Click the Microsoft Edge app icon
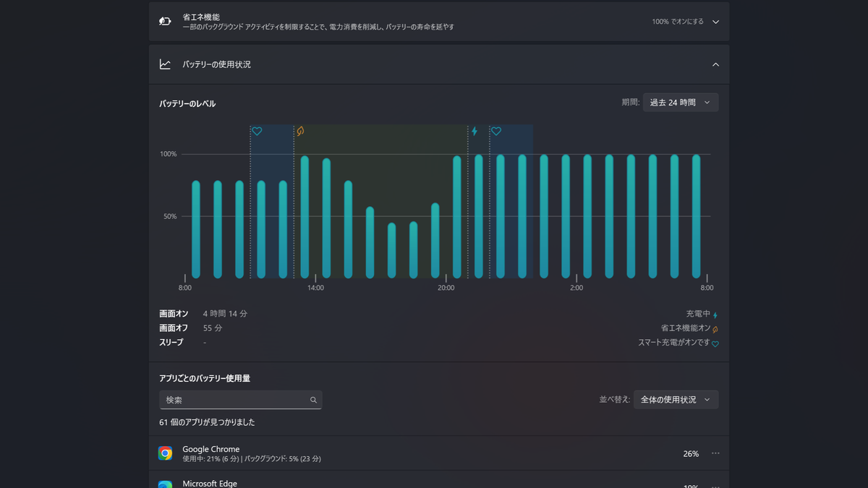 [x=166, y=484]
